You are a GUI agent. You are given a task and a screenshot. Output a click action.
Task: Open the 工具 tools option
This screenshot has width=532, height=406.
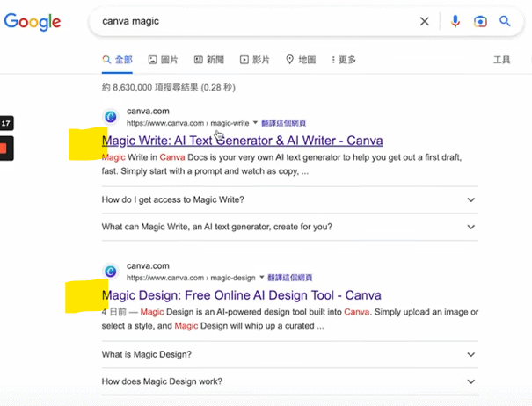pos(501,60)
